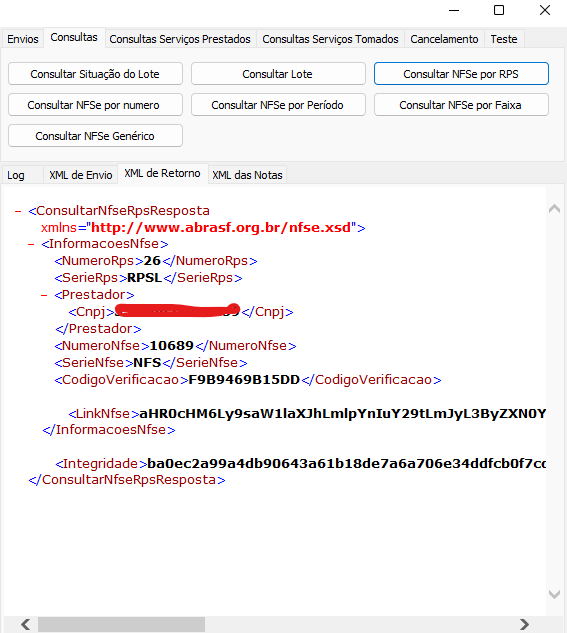The width and height of the screenshot is (567, 633).
Task: Click the CodigoVerificacao value F9B9469B15DD
Action: tap(244, 379)
